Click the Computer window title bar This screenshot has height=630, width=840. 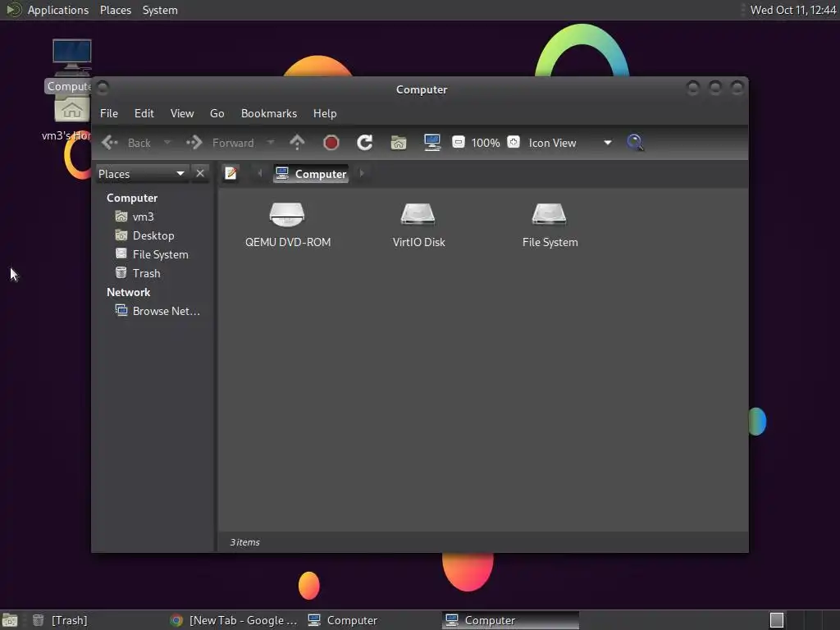click(422, 89)
